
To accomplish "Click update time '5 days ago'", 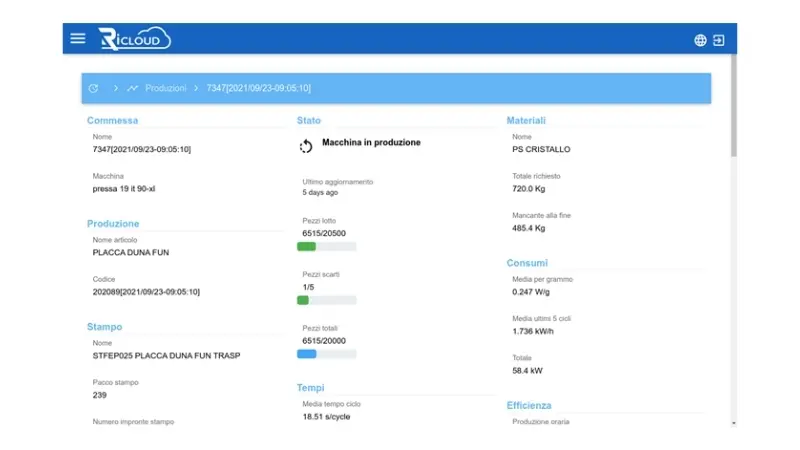I will tap(320, 192).
